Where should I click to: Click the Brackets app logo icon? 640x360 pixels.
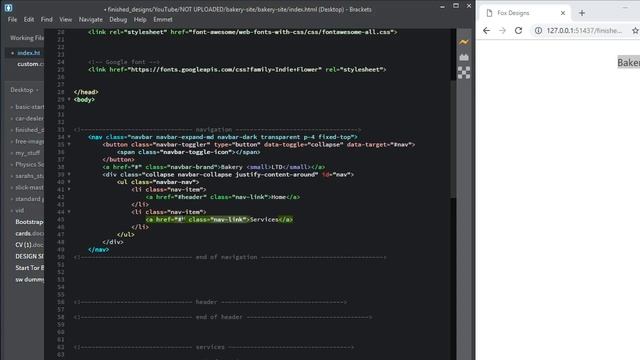coord(8,7)
